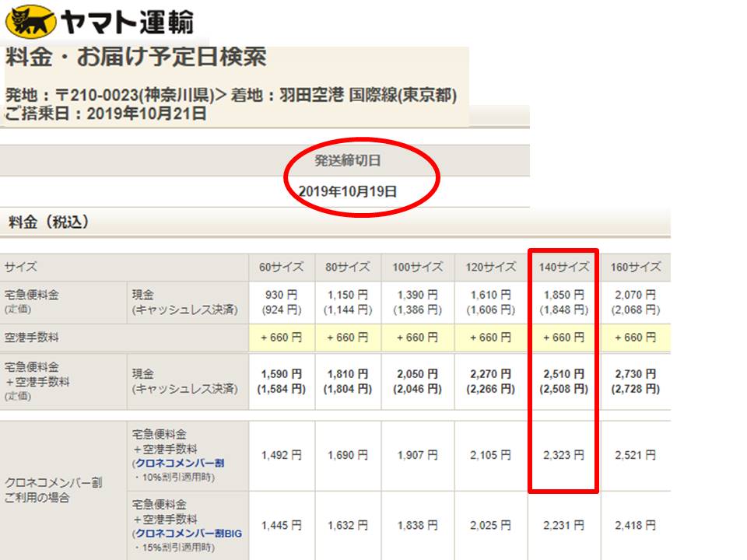Click the 1,850 円 price cell
This screenshot has height=560, width=747.
click(563, 303)
